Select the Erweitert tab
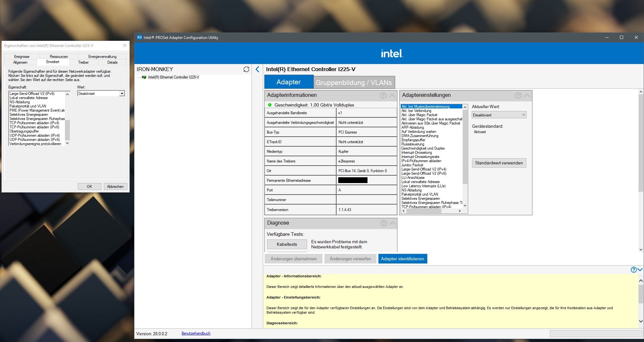This screenshot has width=644, height=342. point(53,62)
